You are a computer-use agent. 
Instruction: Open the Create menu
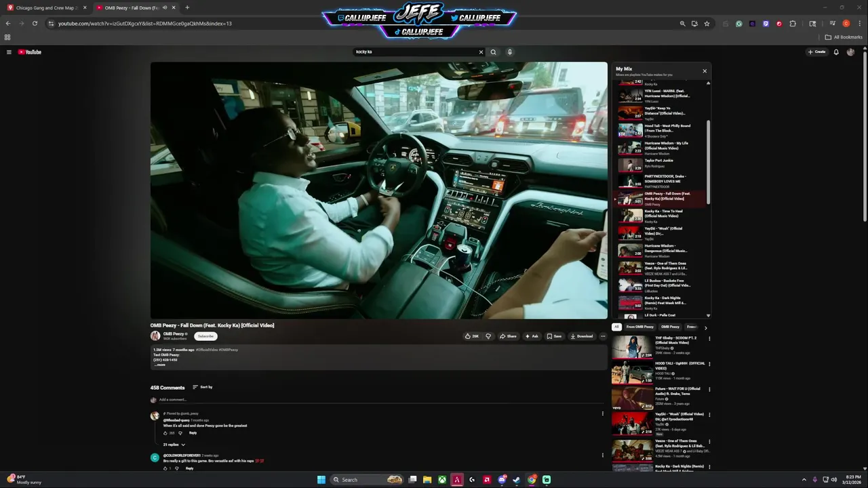816,52
